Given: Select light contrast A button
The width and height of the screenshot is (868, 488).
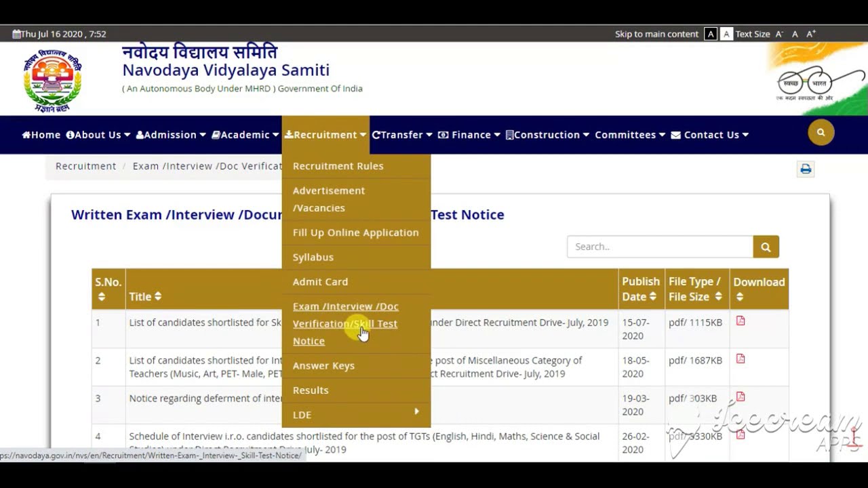Looking at the screenshot, I should pos(726,34).
